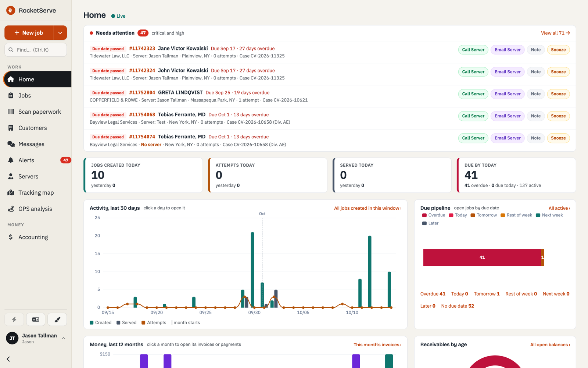Click the RocketServe rocket logo icon
Image resolution: width=588 pixels, height=368 pixels.
point(11,10)
